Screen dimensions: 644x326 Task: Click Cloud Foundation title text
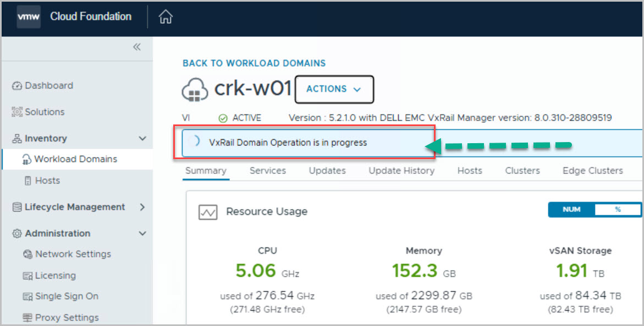91,17
